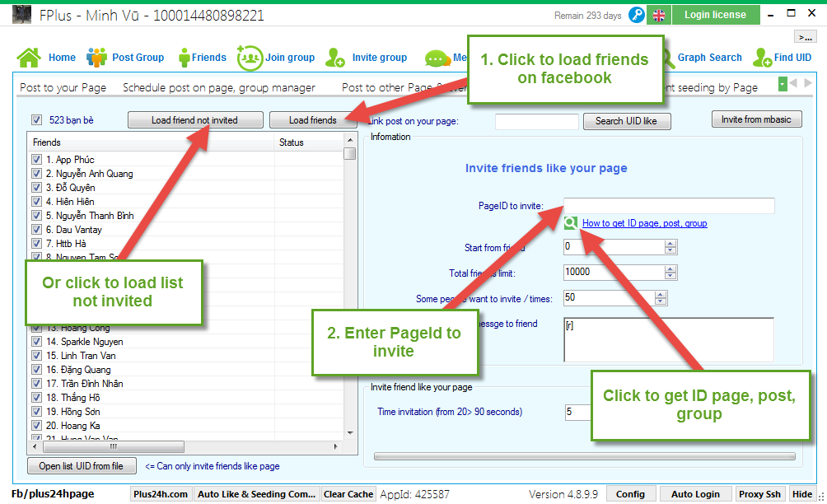Screen dimensions: 827x504
Task: Click the friends list vertical scrollbar thumb
Action: [x=350, y=153]
